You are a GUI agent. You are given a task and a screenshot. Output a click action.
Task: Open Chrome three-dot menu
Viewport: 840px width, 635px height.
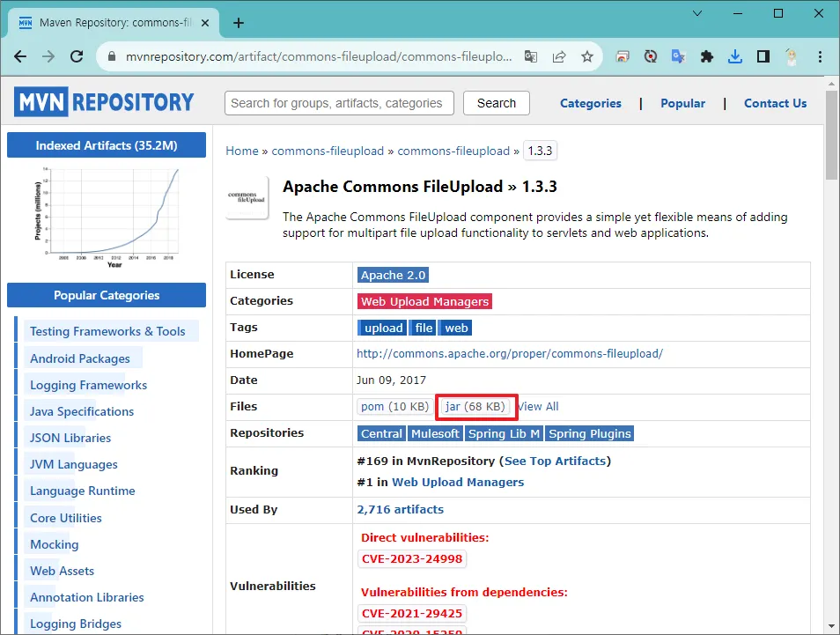(820, 56)
